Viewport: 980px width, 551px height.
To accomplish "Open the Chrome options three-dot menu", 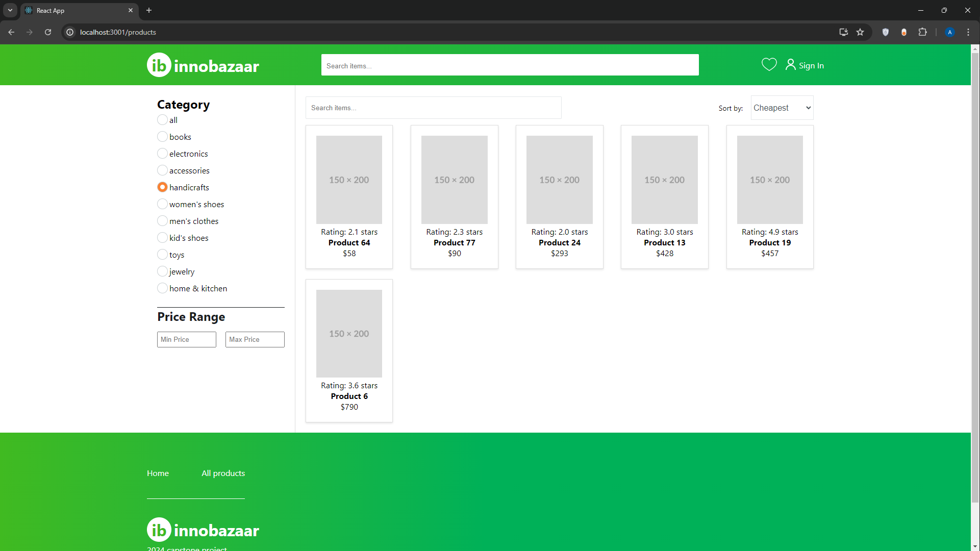I will coord(968,32).
